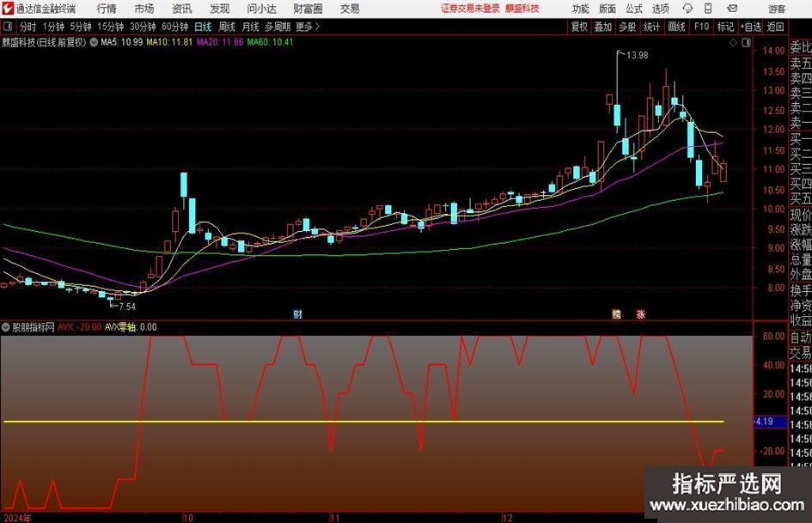Click the 复权 button
812x523 pixels.
point(579,27)
